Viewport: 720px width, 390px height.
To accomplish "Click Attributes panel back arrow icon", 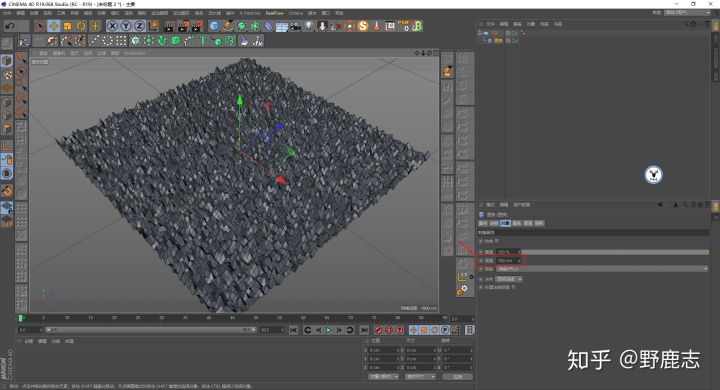I will [659, 205].
